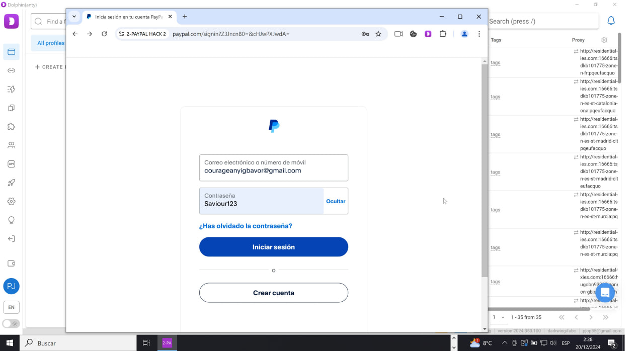Open table column settings gear beside Proxy

[604, 40]
